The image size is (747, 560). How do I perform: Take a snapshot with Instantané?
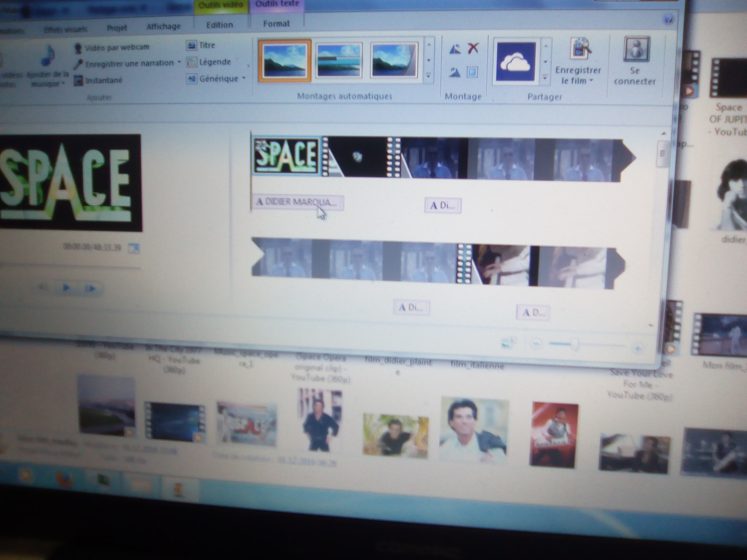coord(98,80)
